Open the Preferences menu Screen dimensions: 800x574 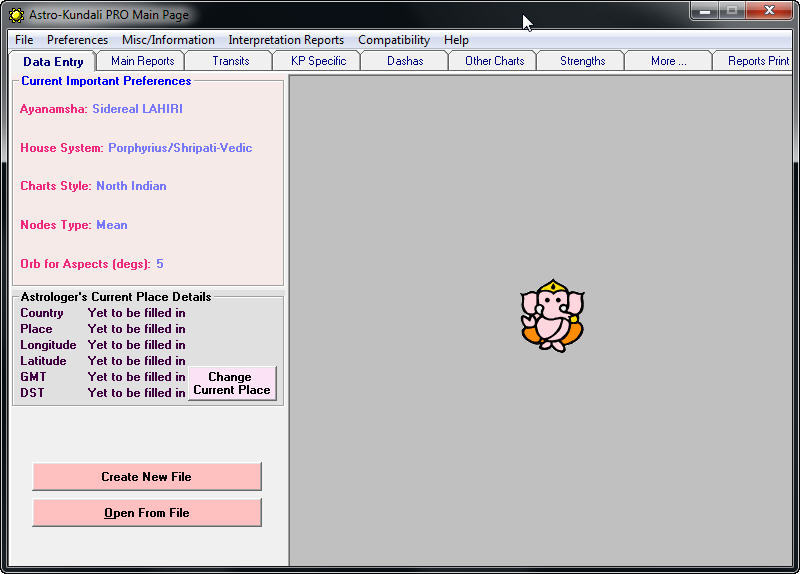point(78,40)
